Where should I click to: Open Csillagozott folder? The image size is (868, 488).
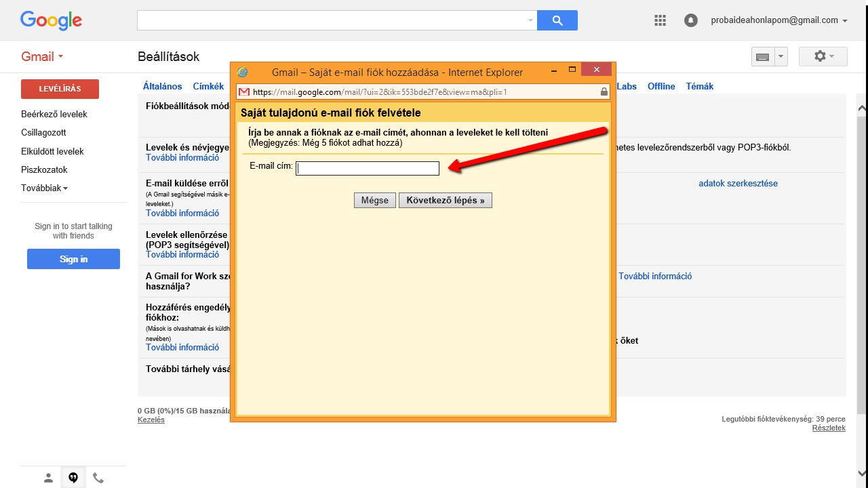43,132
